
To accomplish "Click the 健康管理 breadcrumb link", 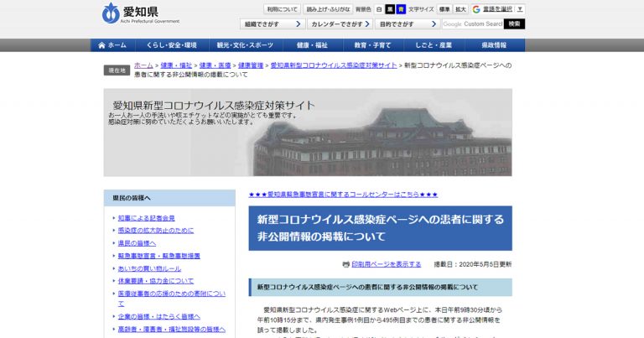I will [251, 65].
